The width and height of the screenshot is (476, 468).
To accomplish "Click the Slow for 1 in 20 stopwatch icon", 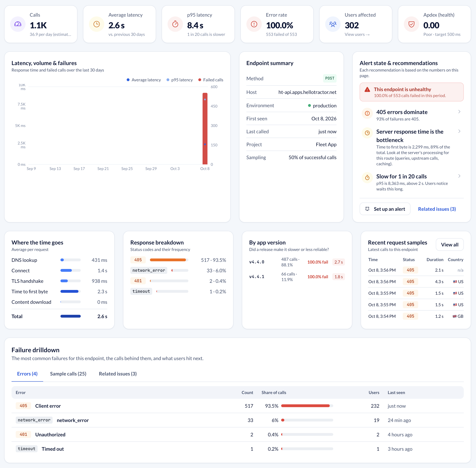I will pos(367,178).
